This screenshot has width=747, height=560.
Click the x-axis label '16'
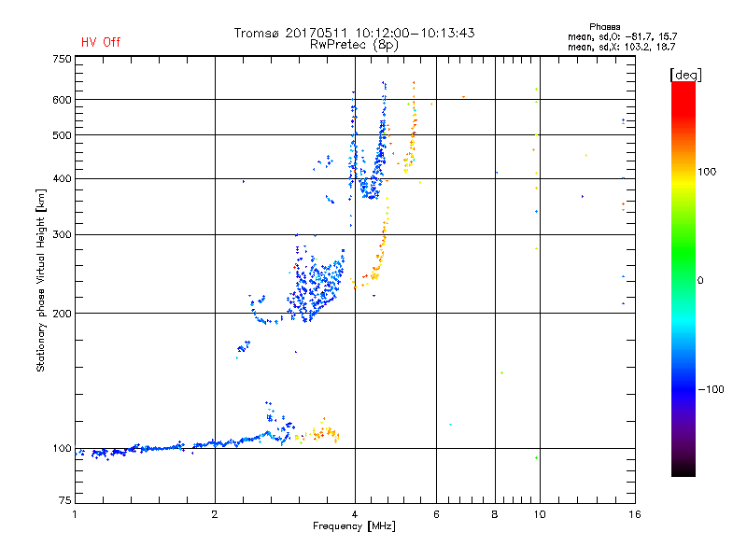[x=635, y=514]
